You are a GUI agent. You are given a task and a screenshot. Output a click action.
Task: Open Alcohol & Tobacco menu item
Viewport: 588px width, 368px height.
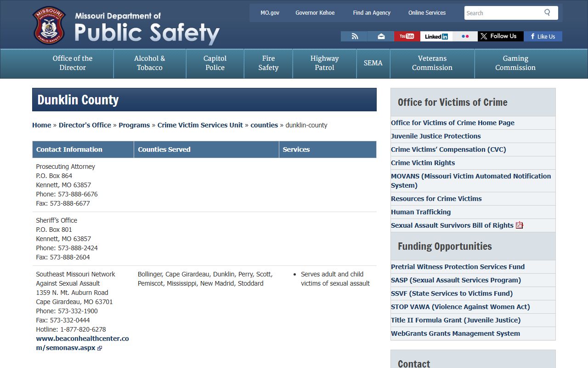click(150, 63)
